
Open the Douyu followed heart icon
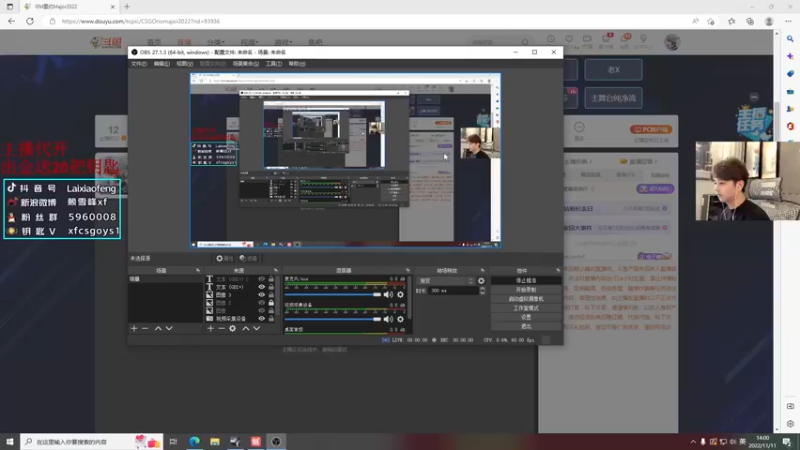coord(569,39)
